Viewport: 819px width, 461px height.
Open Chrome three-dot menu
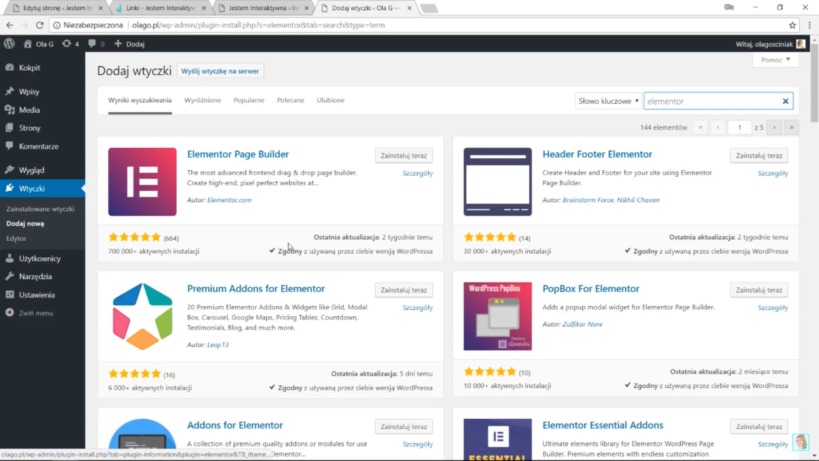coord(810,25)
